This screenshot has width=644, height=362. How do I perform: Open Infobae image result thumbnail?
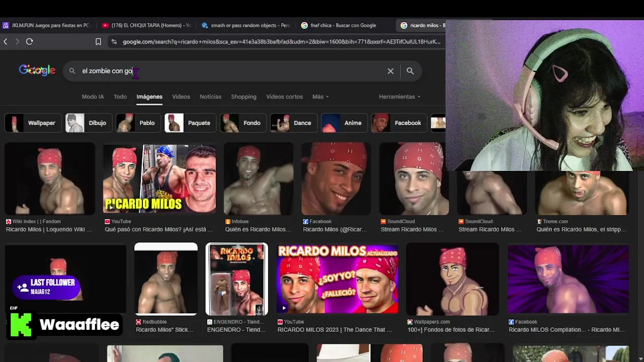coord(258,178)
